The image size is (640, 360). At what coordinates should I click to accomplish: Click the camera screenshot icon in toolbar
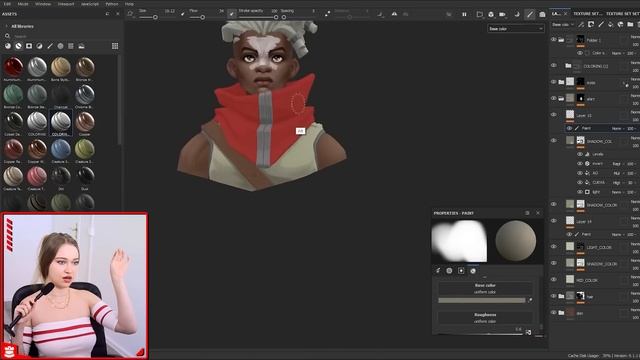(542, 14)
